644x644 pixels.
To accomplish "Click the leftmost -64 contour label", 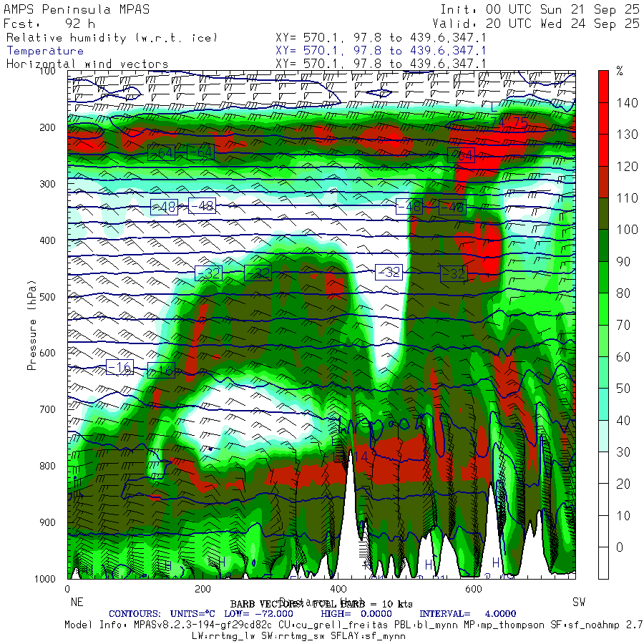I will pos(161,153).
